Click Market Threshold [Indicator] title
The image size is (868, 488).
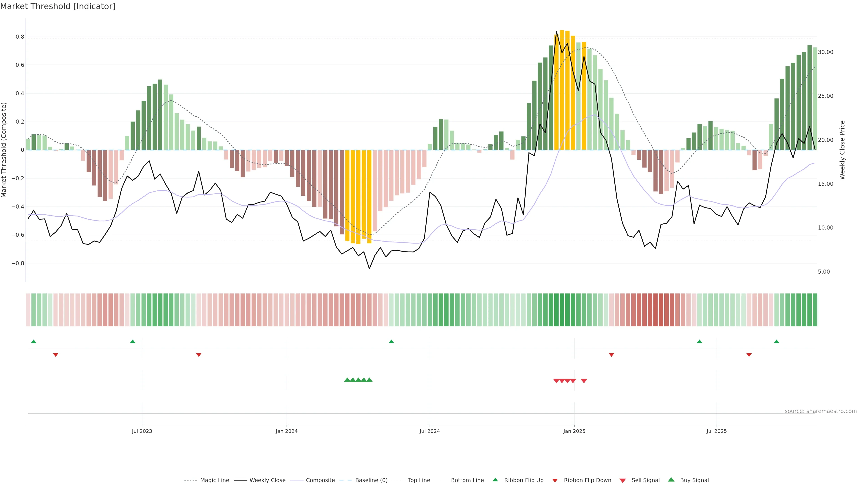click(x=58, y=6)
